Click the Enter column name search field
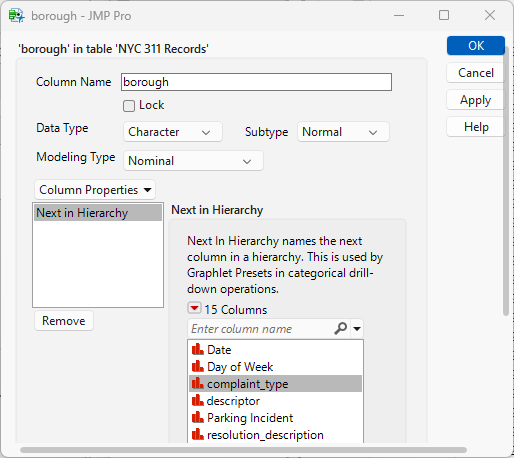This screenshot has width=514, height=458. pyautogui.click(x=260, y=329)
